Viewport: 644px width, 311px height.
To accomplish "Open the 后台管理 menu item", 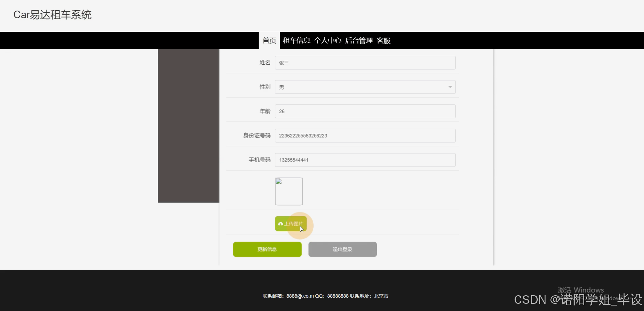I will [x=358, y=40].
